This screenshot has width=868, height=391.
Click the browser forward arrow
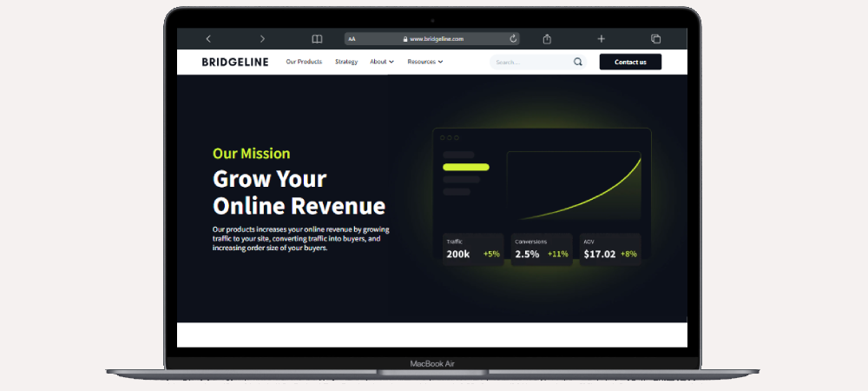[262, 39]
